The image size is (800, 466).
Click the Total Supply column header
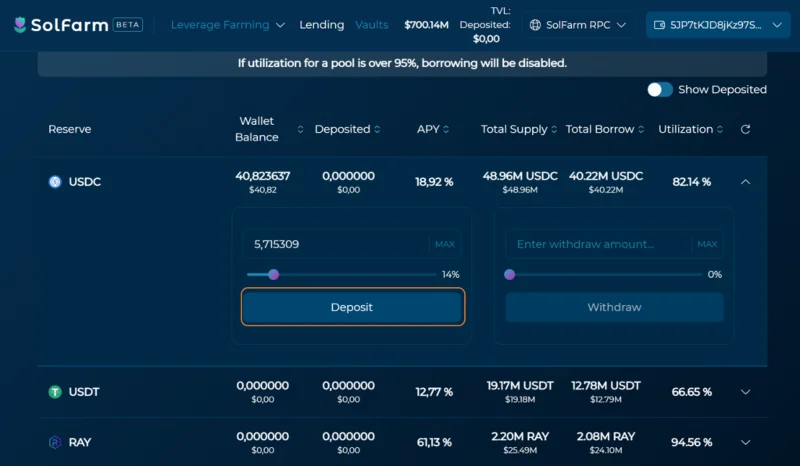pyautogui.click(x=514, y=129)
